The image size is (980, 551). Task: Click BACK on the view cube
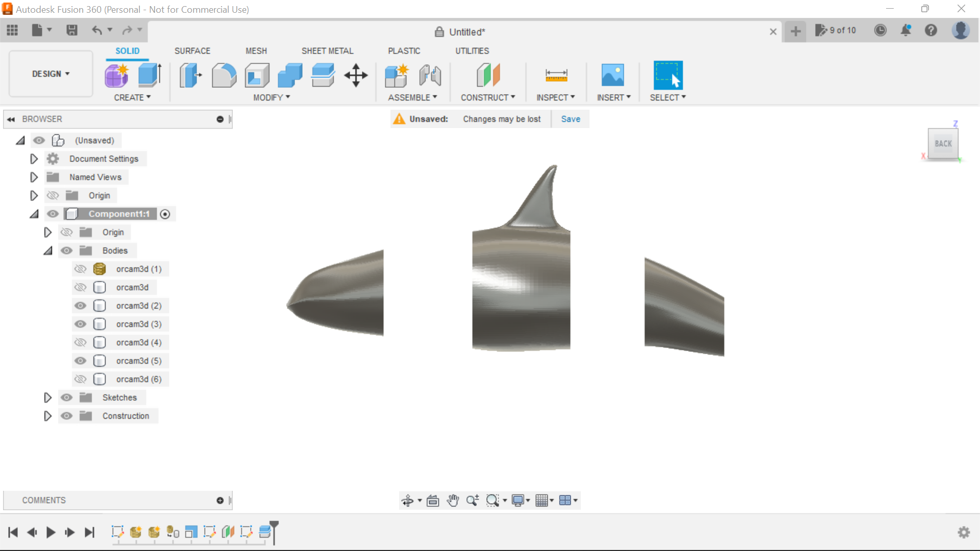click(943, 143)
